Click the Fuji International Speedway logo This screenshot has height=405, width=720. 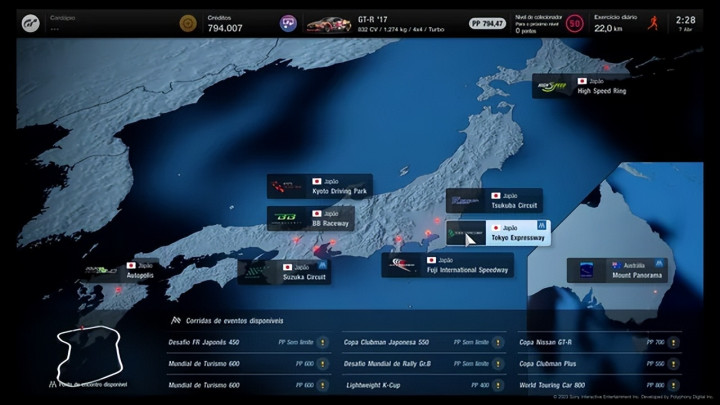400,265
